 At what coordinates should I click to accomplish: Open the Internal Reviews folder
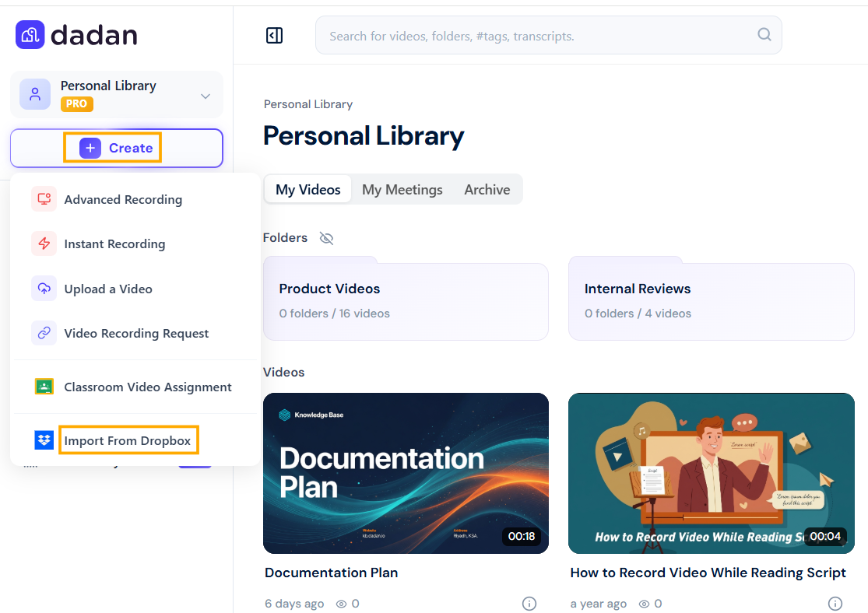[x=712, y=299]
